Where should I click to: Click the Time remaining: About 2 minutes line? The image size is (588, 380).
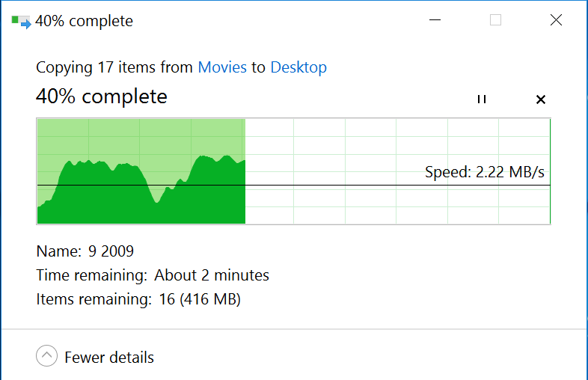pyautogui.click(x=153, y=275)
